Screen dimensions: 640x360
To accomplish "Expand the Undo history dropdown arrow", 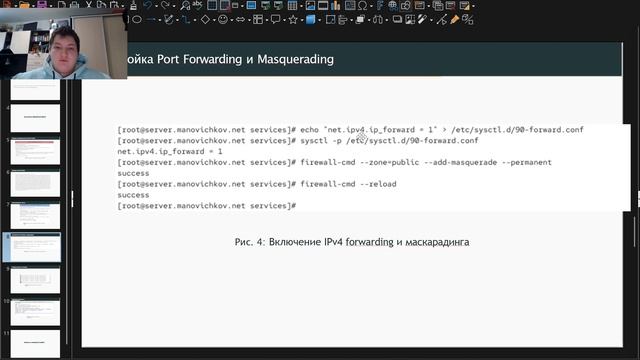I will pyautogui.click(x=156, y=6).
